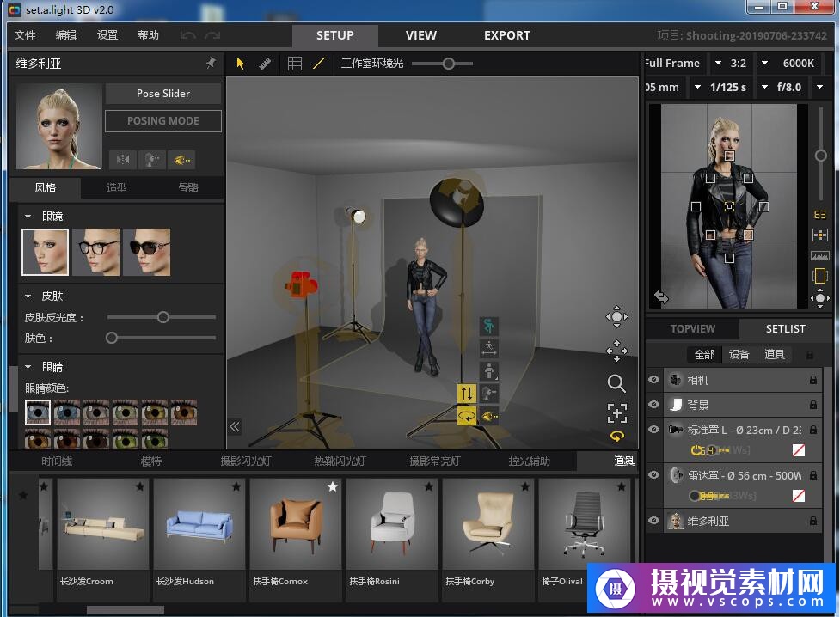The width and height of the screenshot is (840, 617).
Task: Switch to the TOPVIEW tab
Action: tap(693, 329)
